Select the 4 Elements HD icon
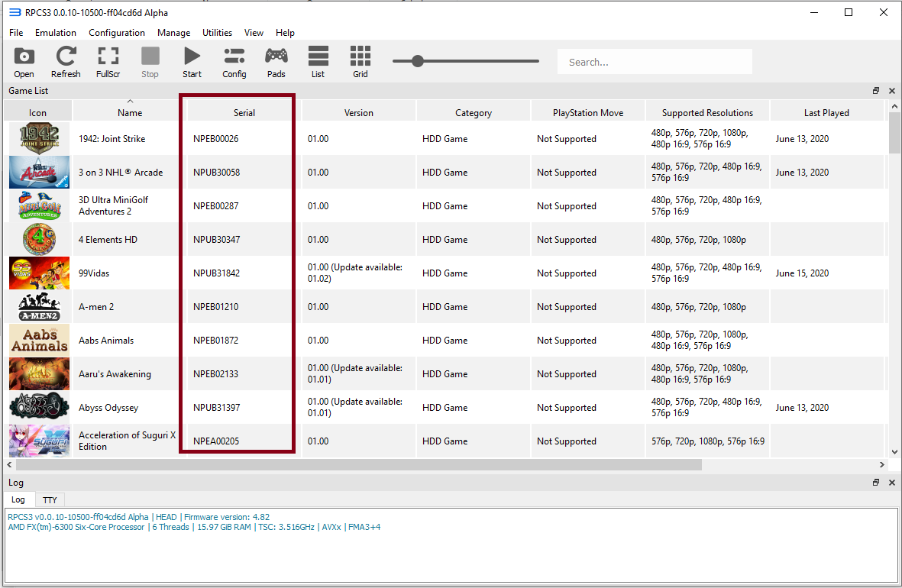 click(x=39, y=239)
